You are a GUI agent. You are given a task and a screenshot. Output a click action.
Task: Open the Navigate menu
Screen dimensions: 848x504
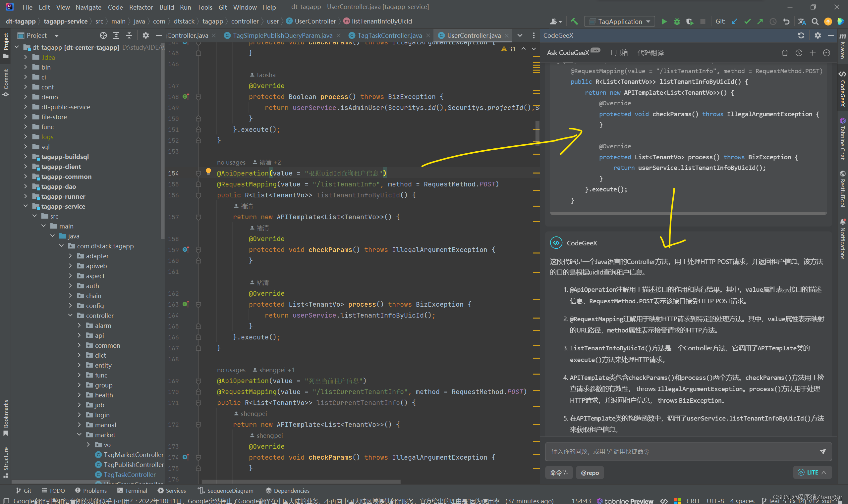[88, 7]
